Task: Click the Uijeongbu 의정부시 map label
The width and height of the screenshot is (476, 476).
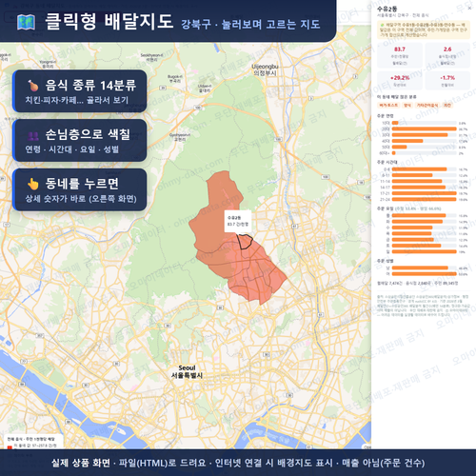Action: (x=265, y=69)
